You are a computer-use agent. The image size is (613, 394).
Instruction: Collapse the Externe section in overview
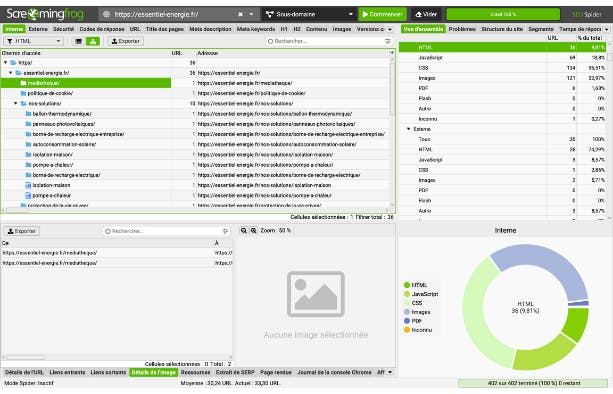[409, 129]
